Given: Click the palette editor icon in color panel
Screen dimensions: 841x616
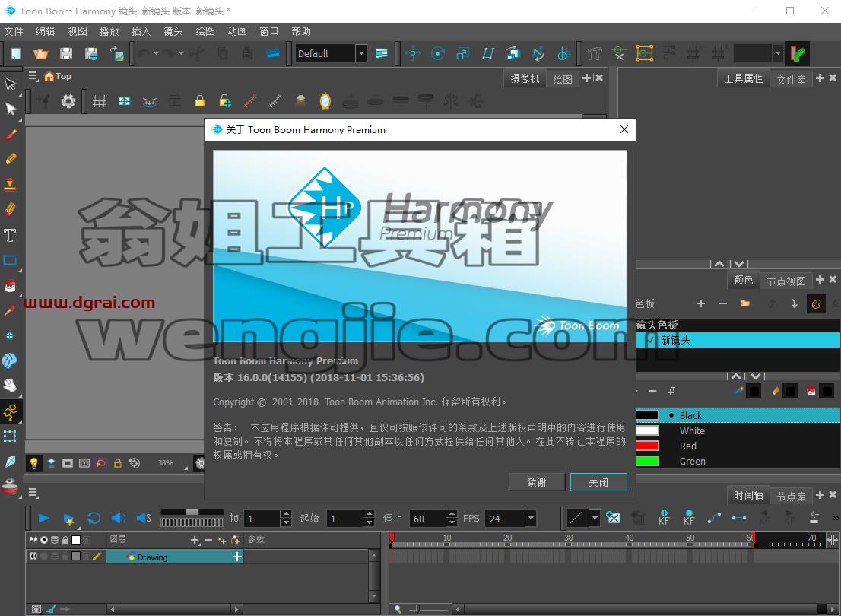Looking at the screenshot, I should pos(817,304).
